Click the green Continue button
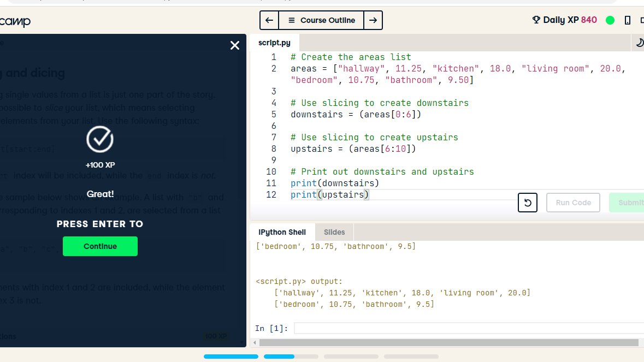 (100, 246)
